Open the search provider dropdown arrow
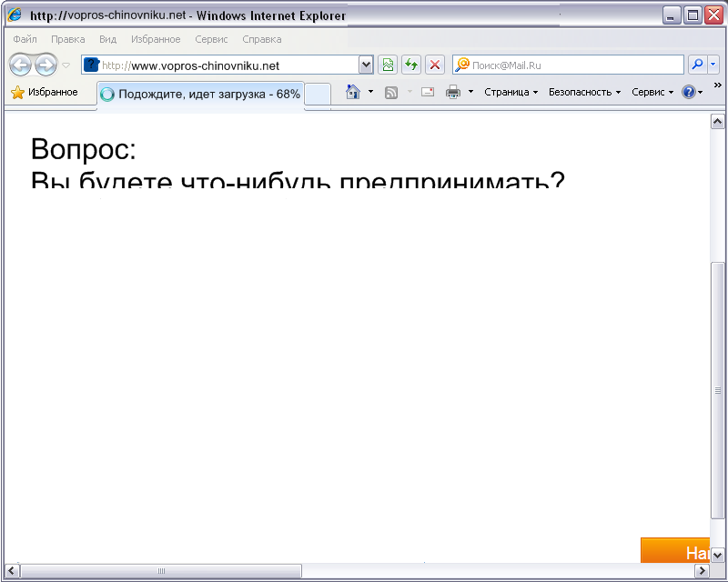Image resolution: width=728 pixels, height=582 pixels. coord(713,65)
